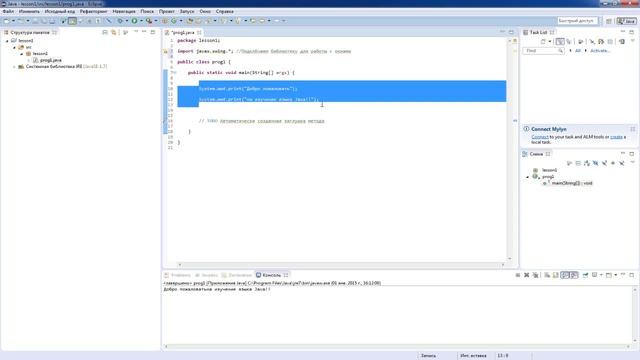Image resolution: width=640 pixels, height=360 pixels.
Task: Click the create local task link
Action: point(616,137)
